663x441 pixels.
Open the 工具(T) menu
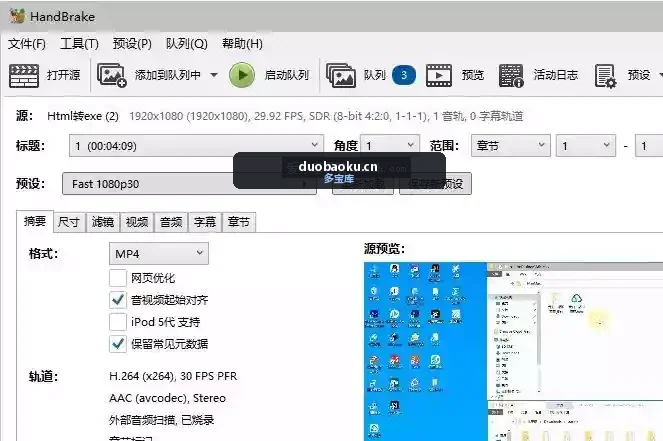pyautogui.click(x=79, y=44)
